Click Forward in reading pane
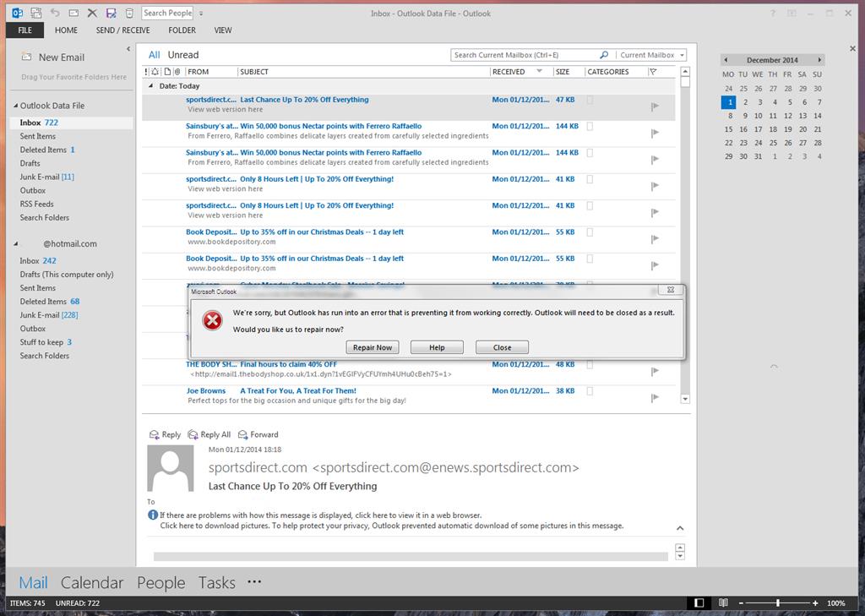Image resolution: width=865 pixels, height=616 pixels. pyautogui.click(x=258, y=435)
